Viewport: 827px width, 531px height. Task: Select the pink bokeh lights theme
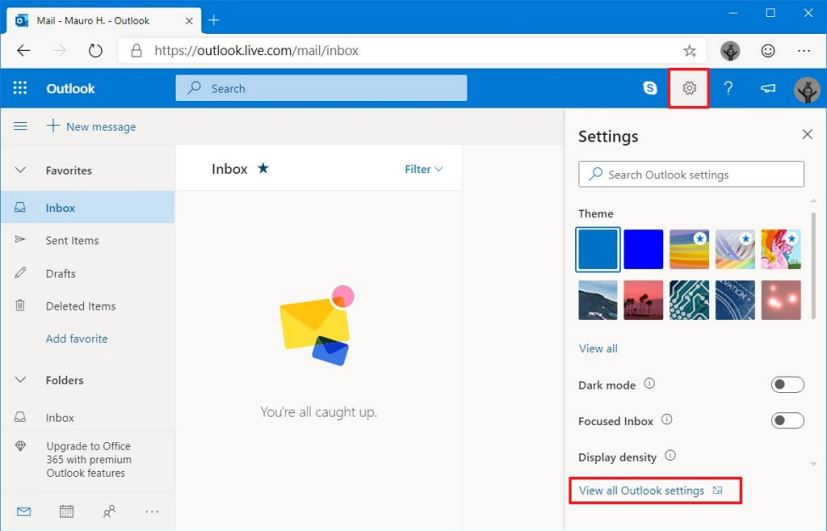[x=781, y=300]
